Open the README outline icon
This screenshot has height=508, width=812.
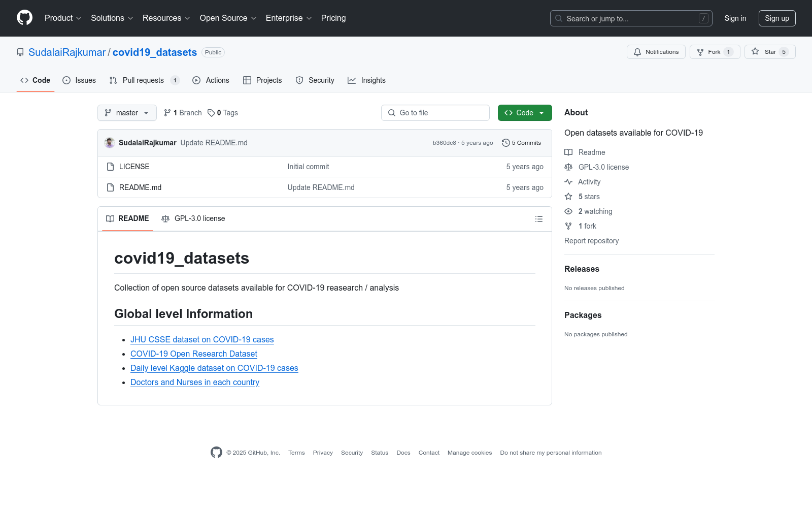539,219
